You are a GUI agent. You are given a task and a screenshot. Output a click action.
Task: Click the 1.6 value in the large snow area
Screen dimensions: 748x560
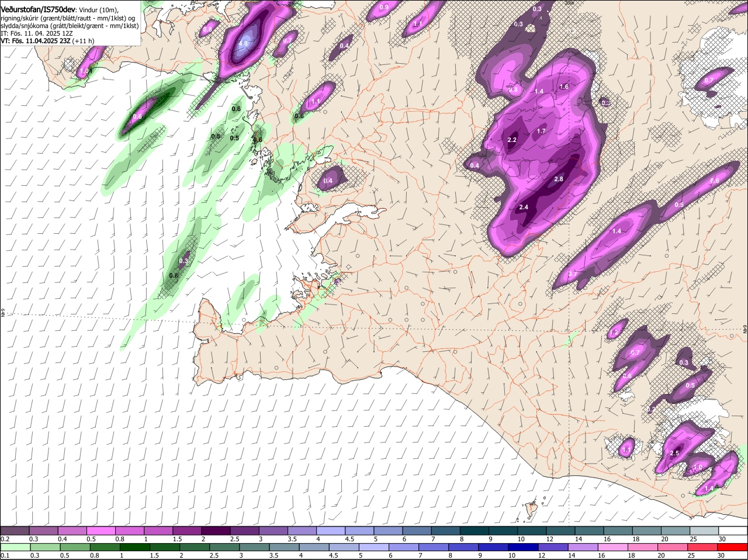pos(564,87)
